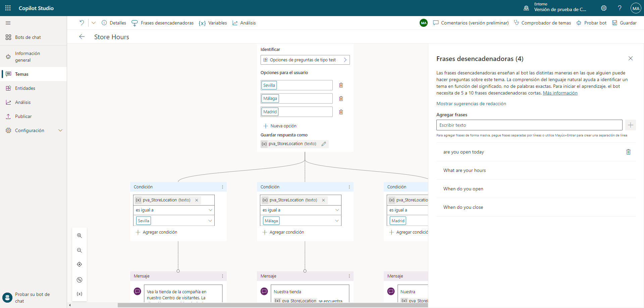
Task: Click the reset view icon on the canvas toolbar
Action: pyautogui.click(x=79, y=280)
